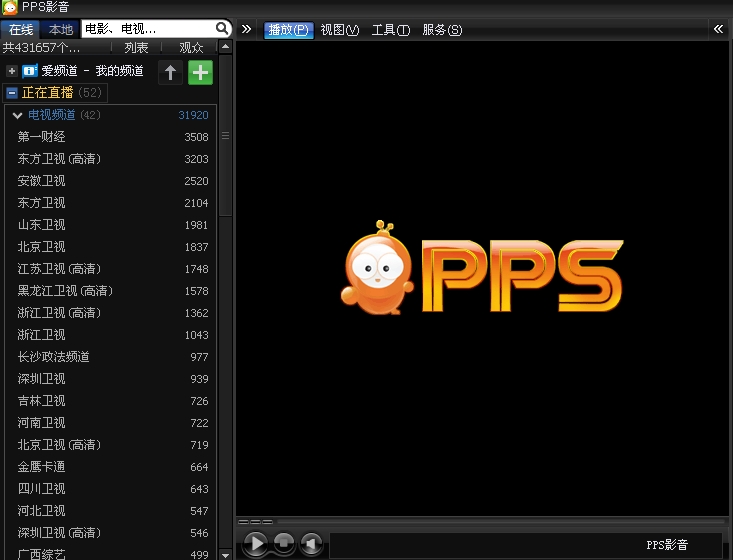The height and width of the screenshot is (560, 733).
Task: Click the PPS影音 app logo in title bar
Action: pyautogui.click(x=9, y=8)
